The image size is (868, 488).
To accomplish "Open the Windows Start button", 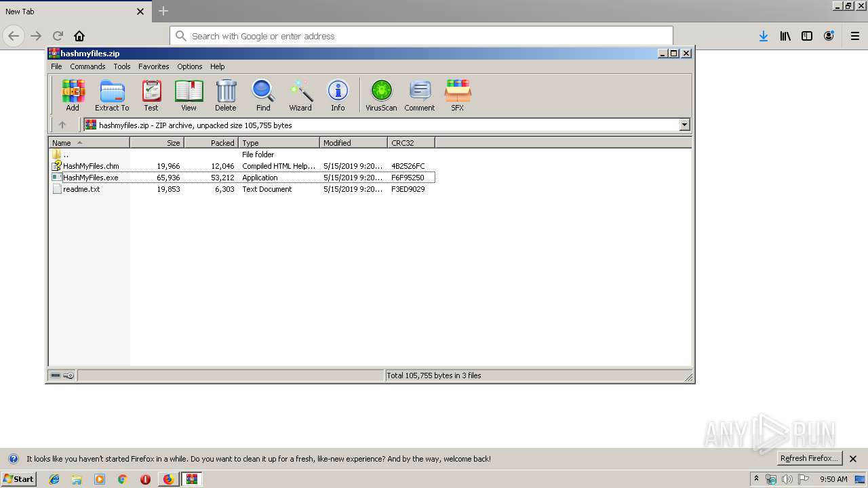I will (x=18, y=479).
